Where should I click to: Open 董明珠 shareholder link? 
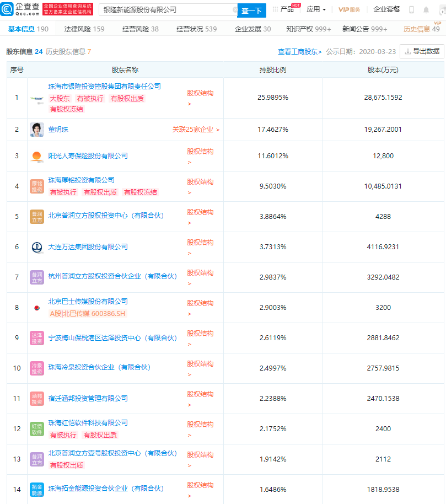(58, 130)
